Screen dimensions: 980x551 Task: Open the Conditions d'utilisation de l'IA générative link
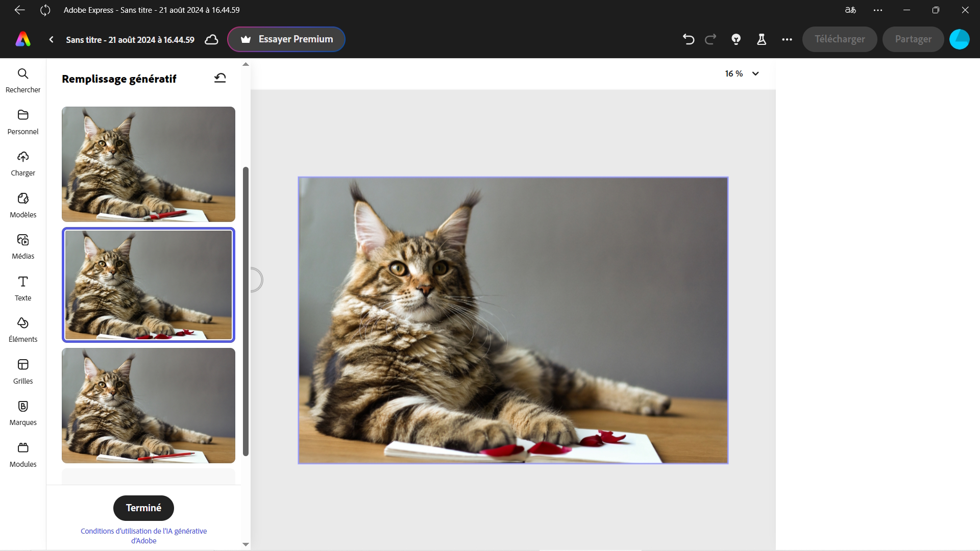pos(144,536)
